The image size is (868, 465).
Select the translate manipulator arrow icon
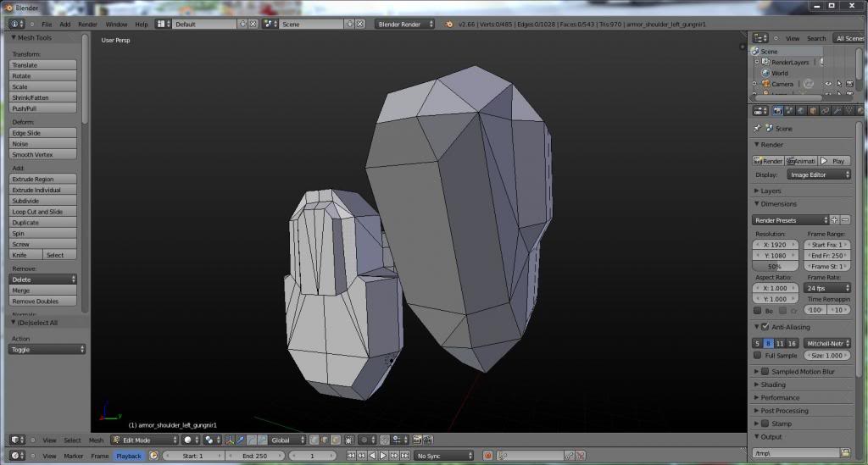240,440
